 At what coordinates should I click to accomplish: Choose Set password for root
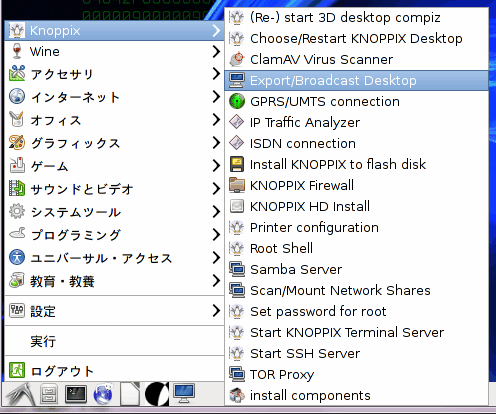coord(357,311)
